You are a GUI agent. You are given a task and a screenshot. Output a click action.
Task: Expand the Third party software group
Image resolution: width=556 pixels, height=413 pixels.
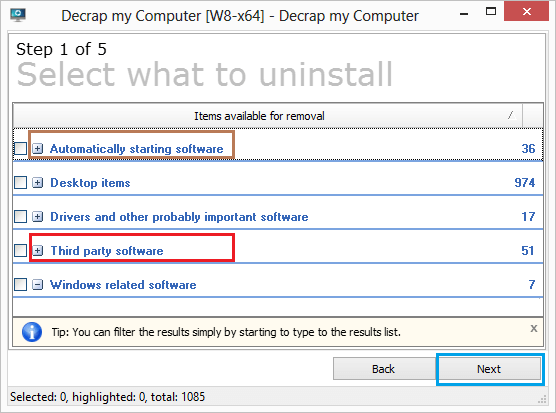38,251
